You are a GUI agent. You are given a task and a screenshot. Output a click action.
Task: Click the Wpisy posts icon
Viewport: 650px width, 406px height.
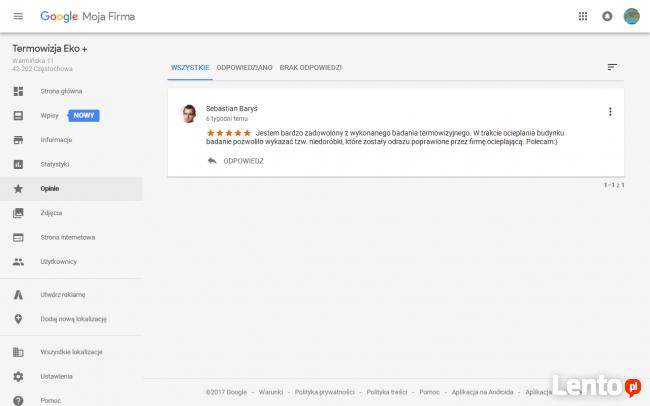18,116
